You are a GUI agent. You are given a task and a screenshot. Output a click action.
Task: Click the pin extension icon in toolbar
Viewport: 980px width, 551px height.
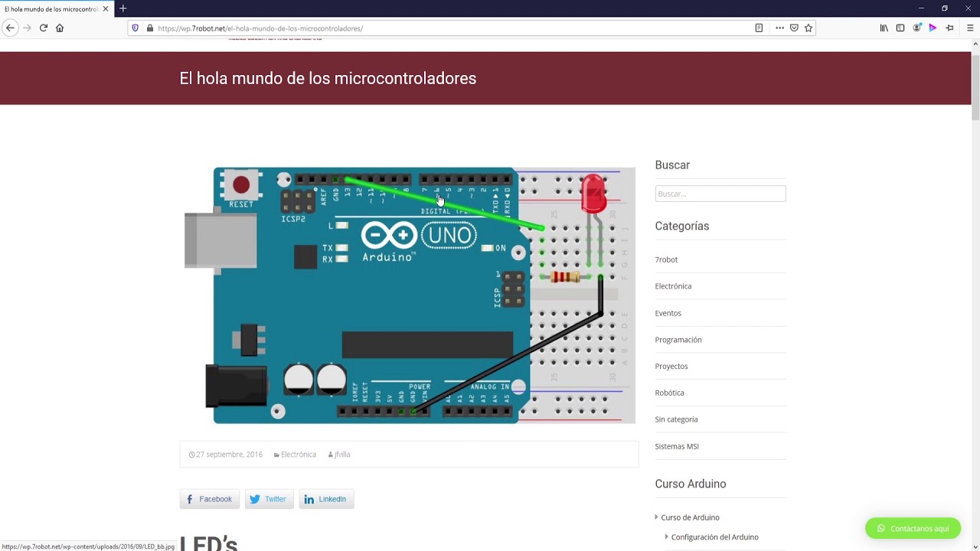[950, 28]
